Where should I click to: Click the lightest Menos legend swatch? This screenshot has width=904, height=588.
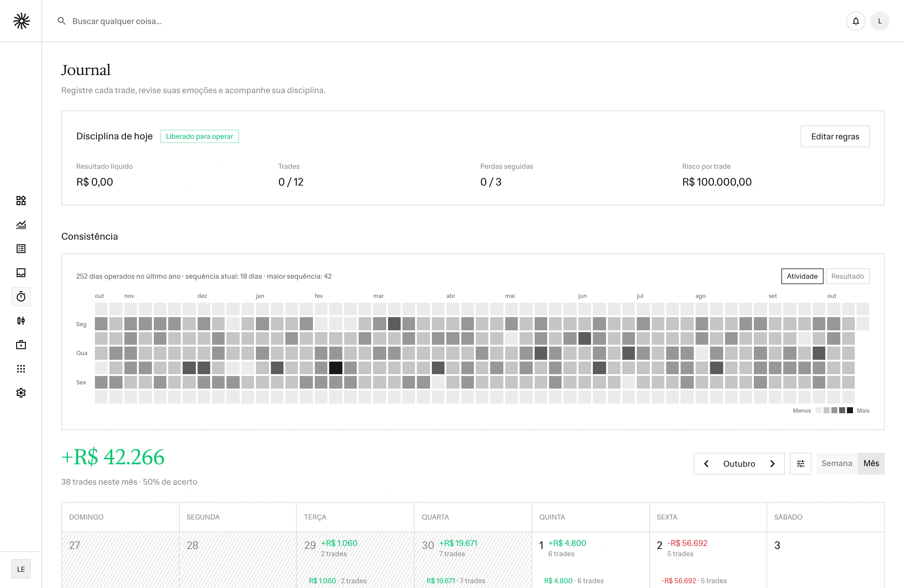tap(818, 410)
